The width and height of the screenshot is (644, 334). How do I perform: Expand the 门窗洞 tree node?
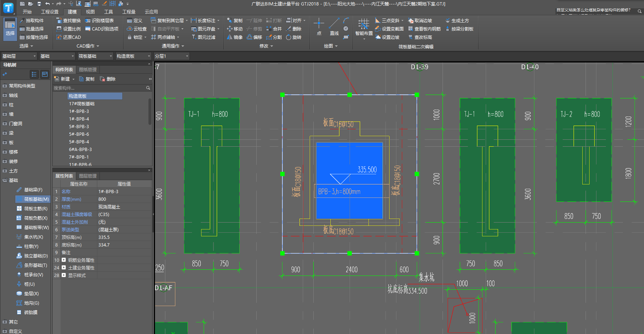(5, 124)
